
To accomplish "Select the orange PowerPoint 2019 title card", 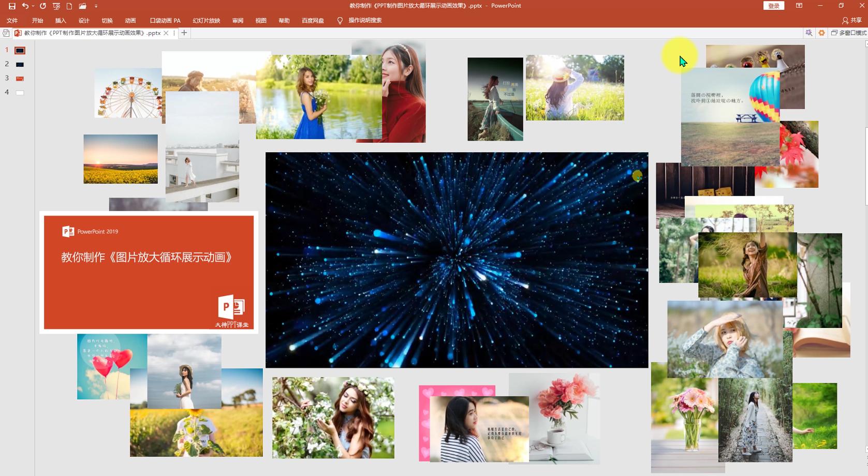I will (x=149, y=272).
